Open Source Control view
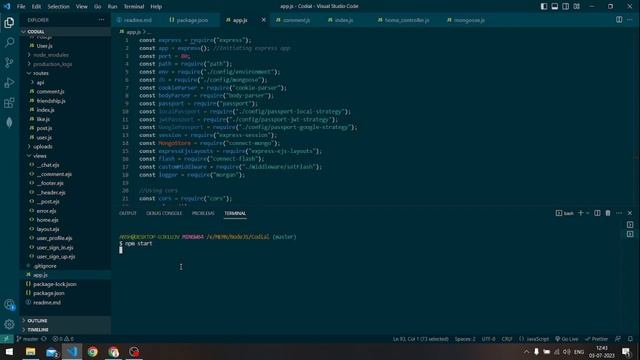Image resolution: width=640 pixels, height=360 pixels. pos(9,62)
